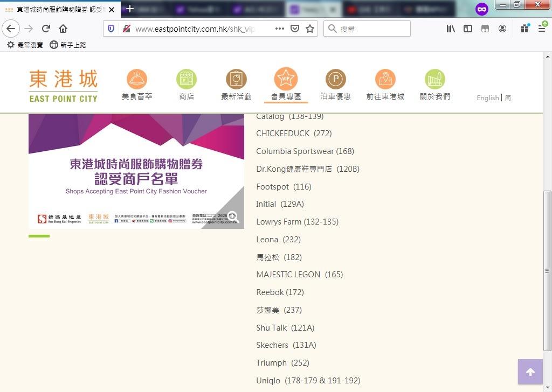Open the What's New gift icon

[525, 29]
